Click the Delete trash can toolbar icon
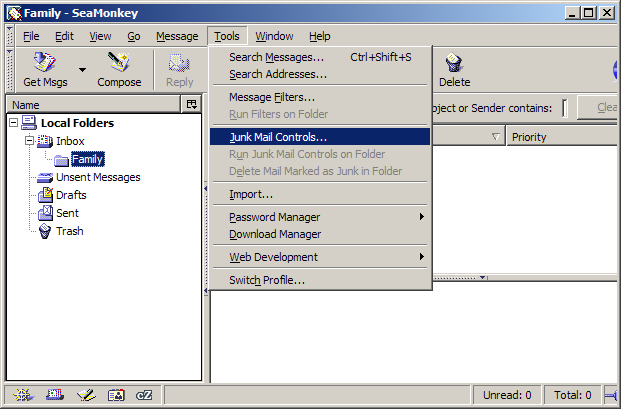 (454, 69)
